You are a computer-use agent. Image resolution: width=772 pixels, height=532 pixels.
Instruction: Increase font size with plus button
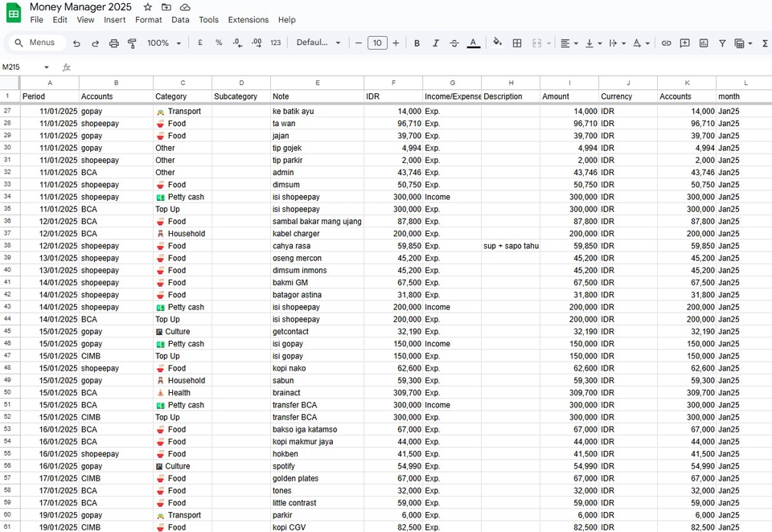point(396,43)
